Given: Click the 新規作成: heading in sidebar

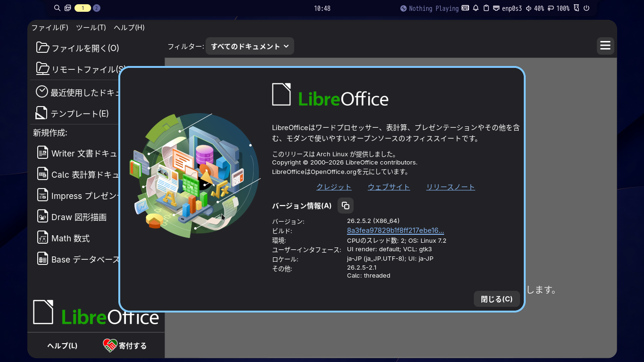Looking at the screenshot, I should coord(50,133).
